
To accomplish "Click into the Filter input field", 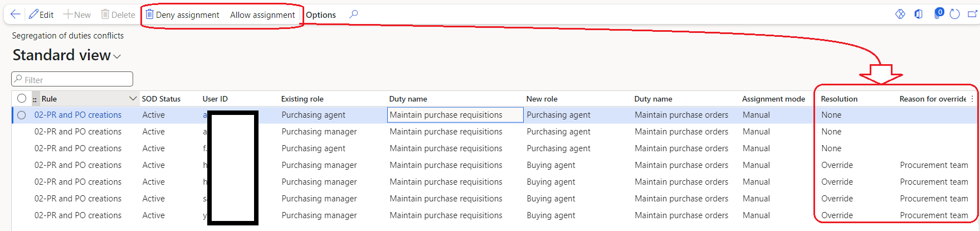I will 72,79.
